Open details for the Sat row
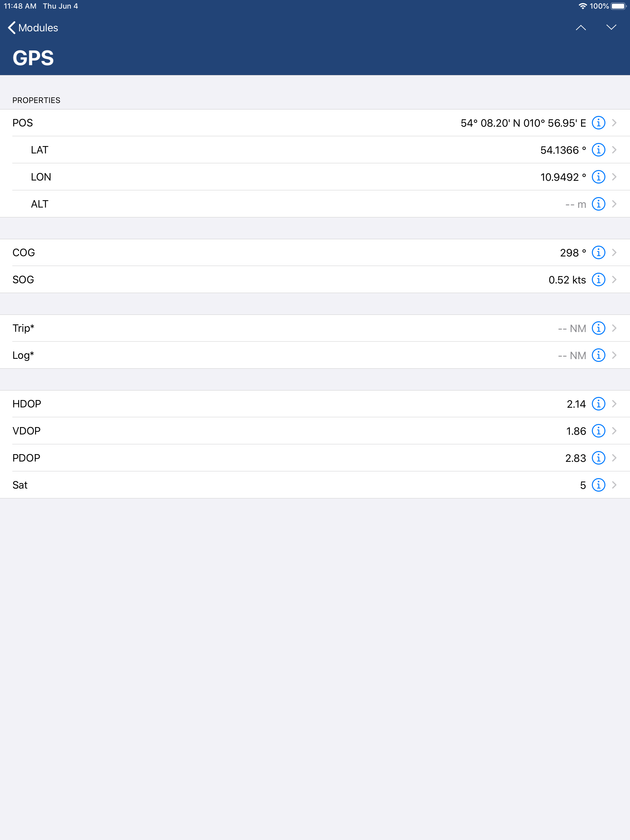The image size is (630, 840). coord(615,485)
